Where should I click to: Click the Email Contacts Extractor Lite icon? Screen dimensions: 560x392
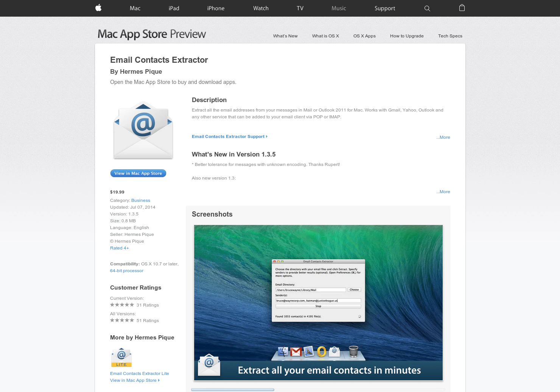click(121, 356)
